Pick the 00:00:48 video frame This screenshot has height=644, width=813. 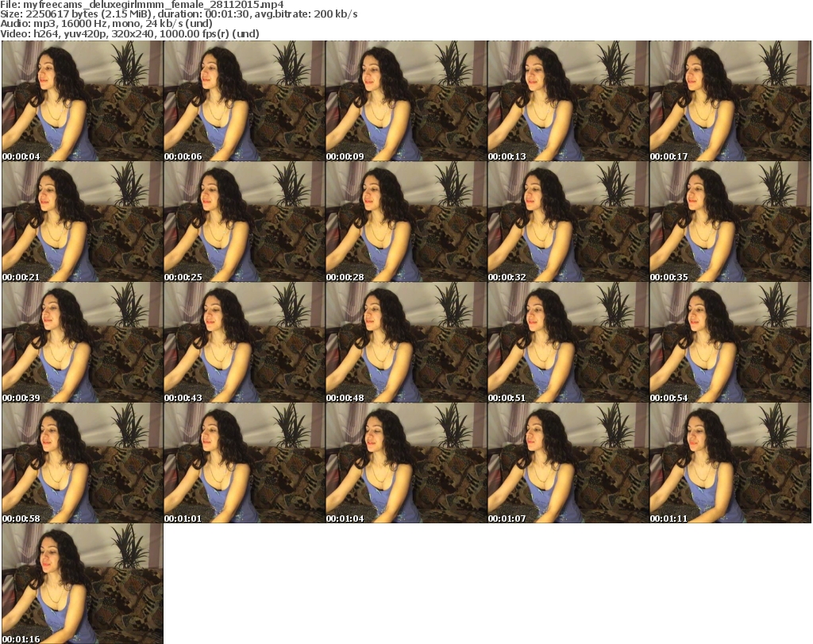406,342
